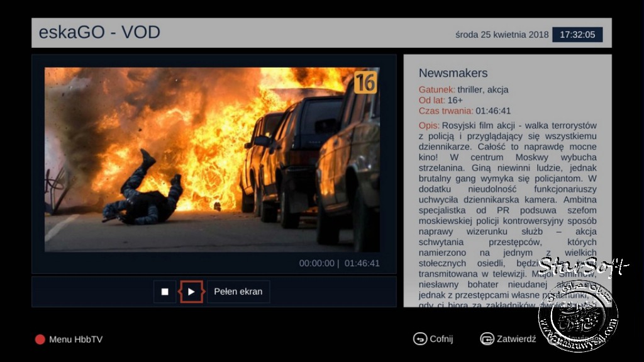The height and width of the screenshot is (362, 644).
Task: Click the eskaGO - VOD header title
Action: pyautogui.click(x=99, y=32)
